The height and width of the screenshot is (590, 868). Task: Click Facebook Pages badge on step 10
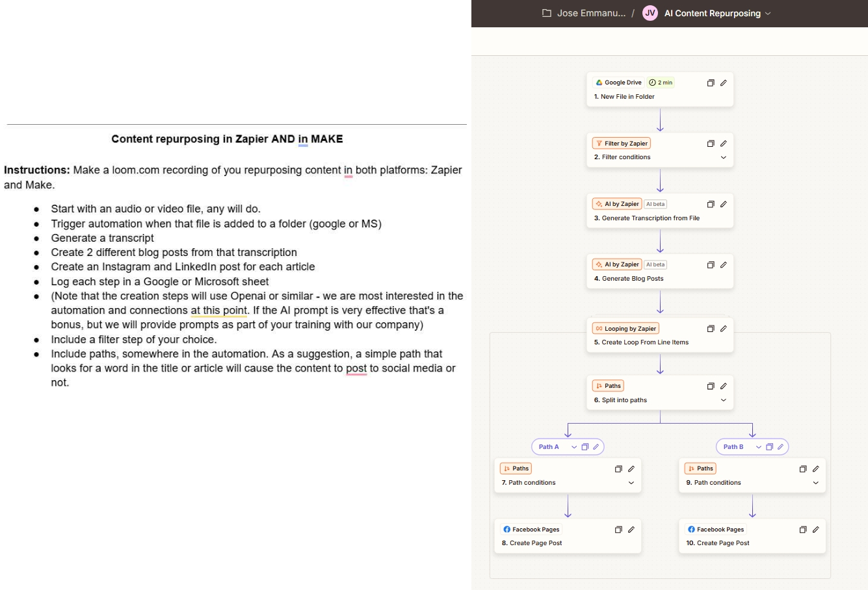717,530
